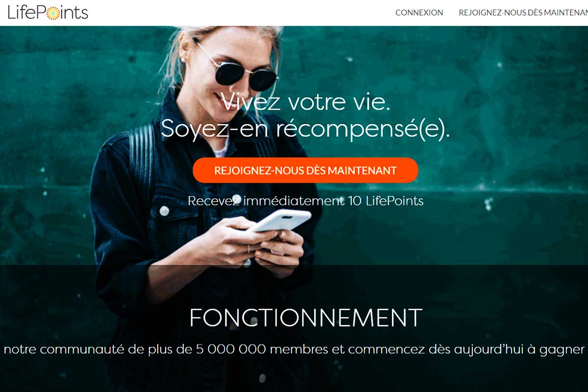Select REJOIGNEZ-NOUS DÈS MAINTENANT in top navigation
The height and width of the screenshot is (392, 588).
(523, 13)
